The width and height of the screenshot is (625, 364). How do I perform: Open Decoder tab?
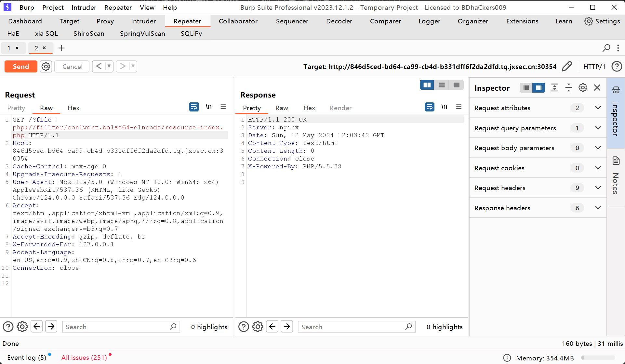(339, 21)
